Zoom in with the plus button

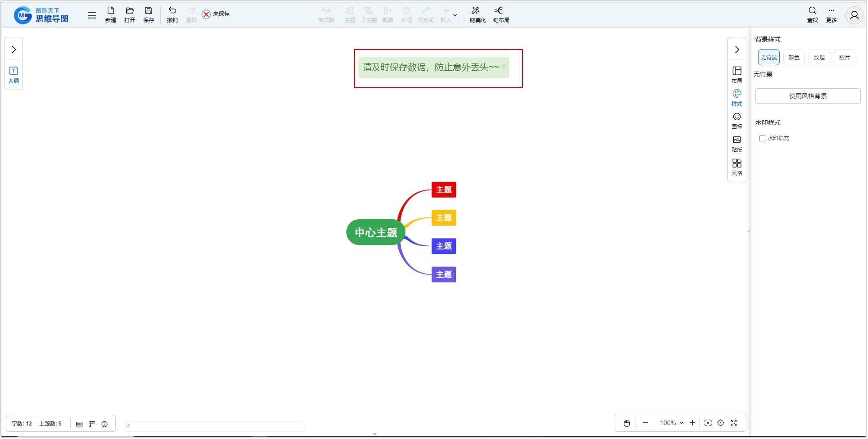tap(692, 423)
